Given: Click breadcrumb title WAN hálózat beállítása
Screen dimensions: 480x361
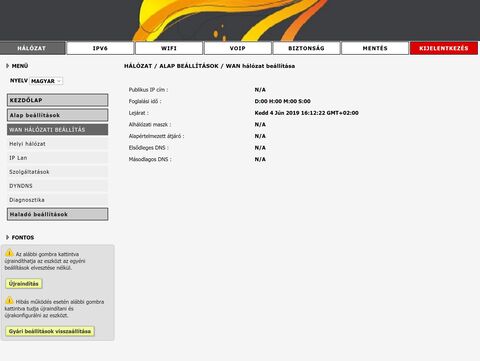Looking at the screenshot, I should click(260, 66).
